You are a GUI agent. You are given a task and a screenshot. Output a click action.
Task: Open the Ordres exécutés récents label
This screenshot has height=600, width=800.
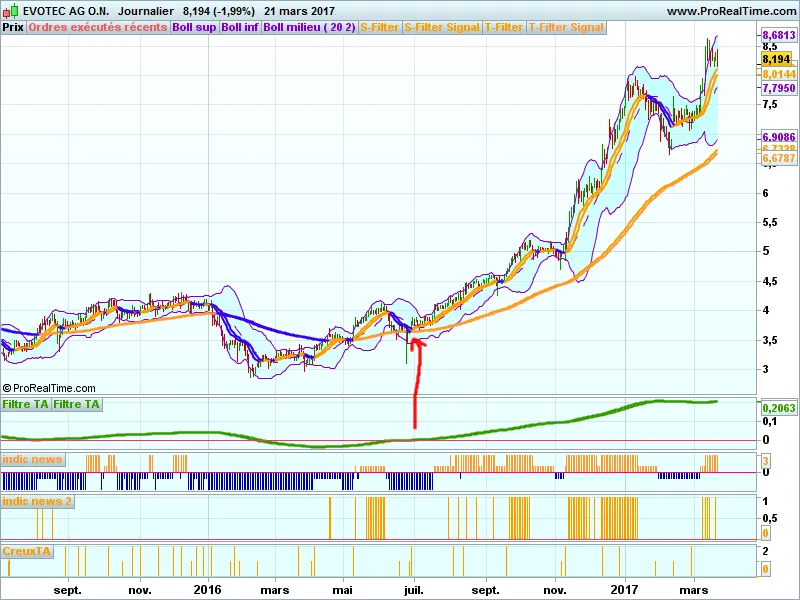[98, 27]
